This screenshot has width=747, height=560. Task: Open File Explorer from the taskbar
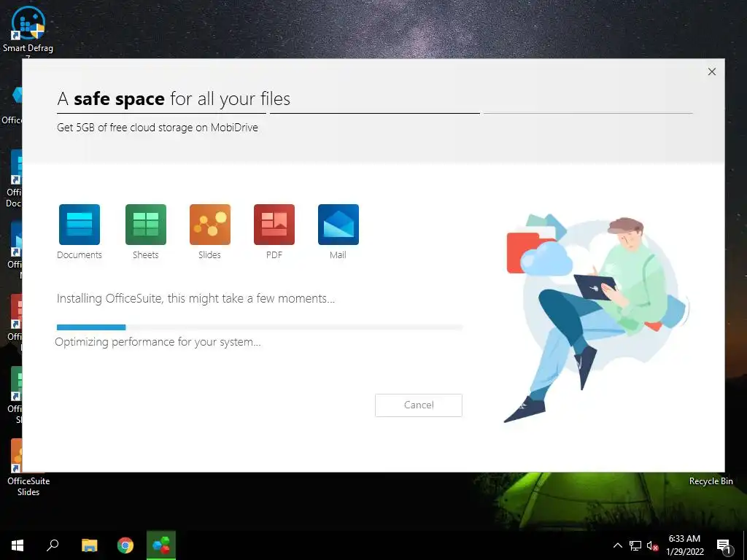[89, 545]
